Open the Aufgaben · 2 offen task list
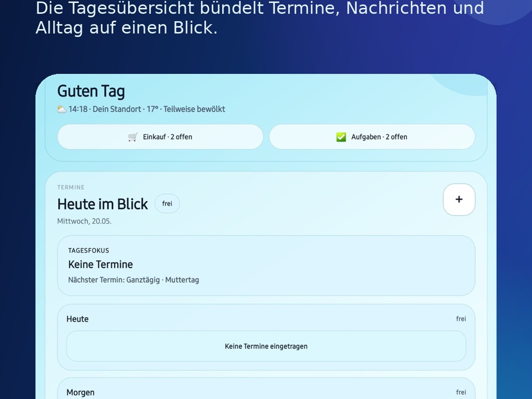532x399 pixels. tap(372, 137)
